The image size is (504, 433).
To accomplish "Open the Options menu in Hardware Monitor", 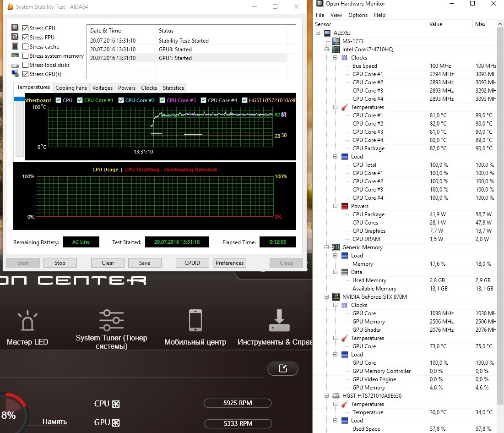I will pos(358,15).
